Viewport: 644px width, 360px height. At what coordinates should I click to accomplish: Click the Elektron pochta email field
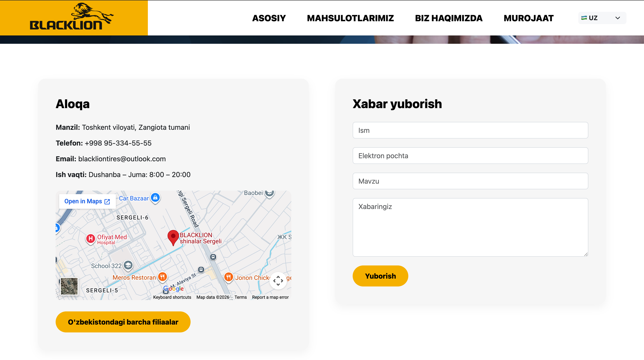coord(470,156)
